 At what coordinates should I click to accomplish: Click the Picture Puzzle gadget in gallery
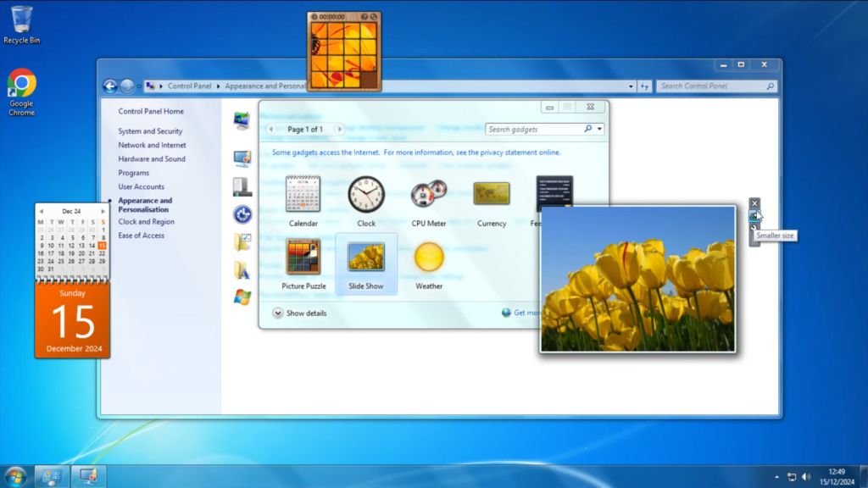(x=303, y=258)
